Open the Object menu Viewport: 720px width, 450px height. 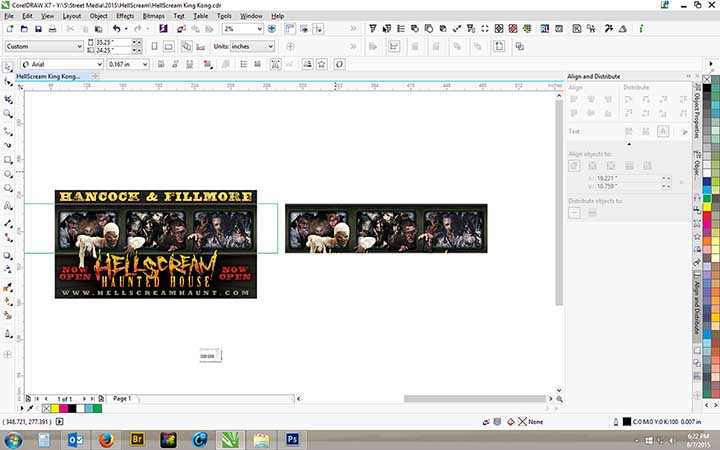pos(98,16)
